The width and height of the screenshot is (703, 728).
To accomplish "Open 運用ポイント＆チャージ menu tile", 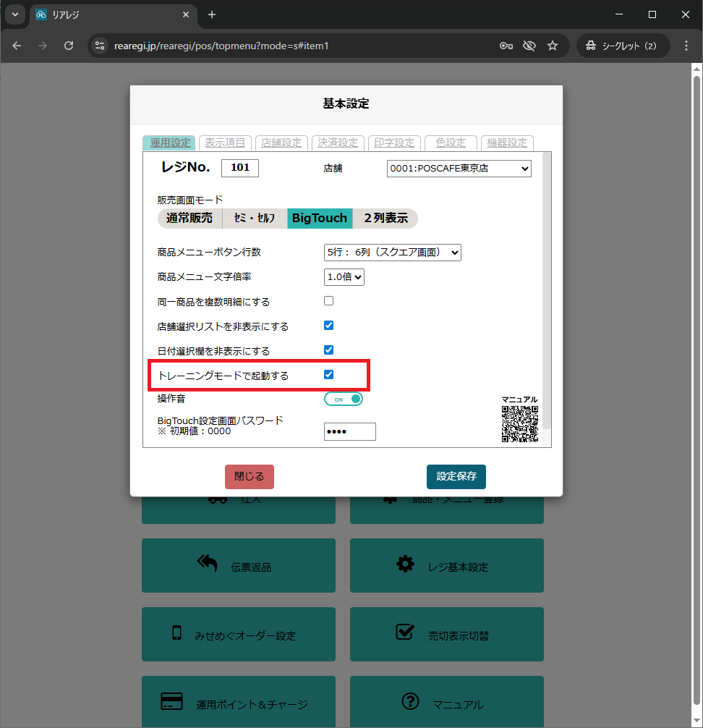I will click(239, 702).
